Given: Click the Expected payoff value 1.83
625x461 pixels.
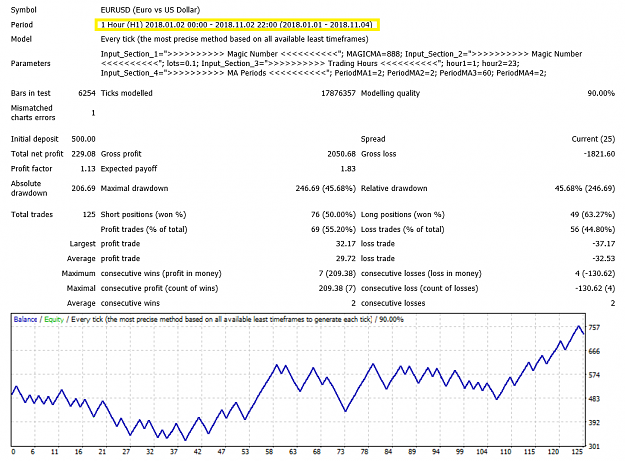Looking at the screenshot, I should pyautogui.click(x=348, y=169).
